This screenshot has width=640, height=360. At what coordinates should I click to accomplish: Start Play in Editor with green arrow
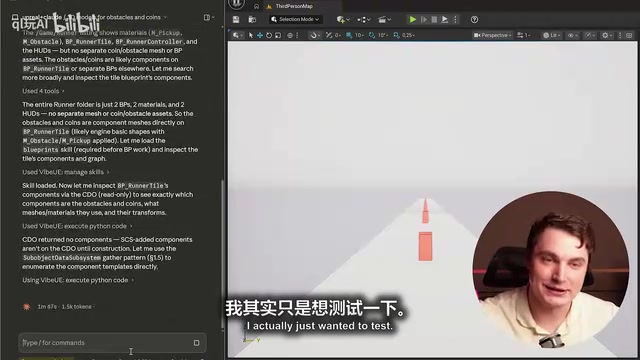pos(413,19)
